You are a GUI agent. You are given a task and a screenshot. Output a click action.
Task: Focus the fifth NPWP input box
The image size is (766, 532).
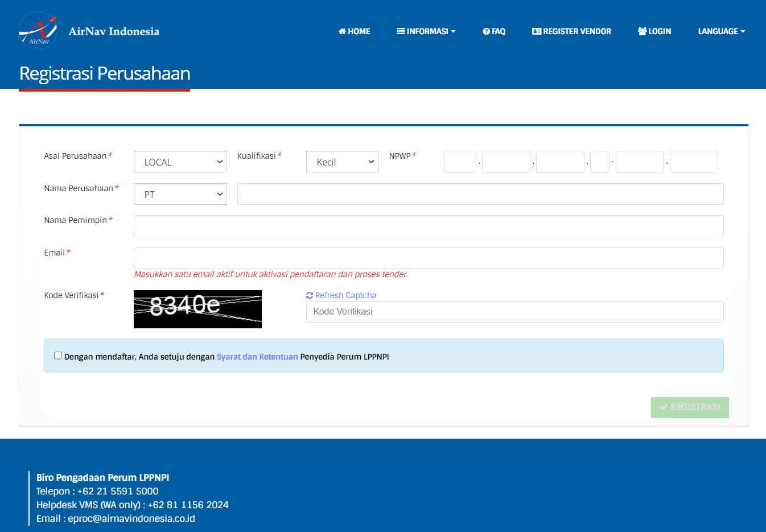point(640,162)
